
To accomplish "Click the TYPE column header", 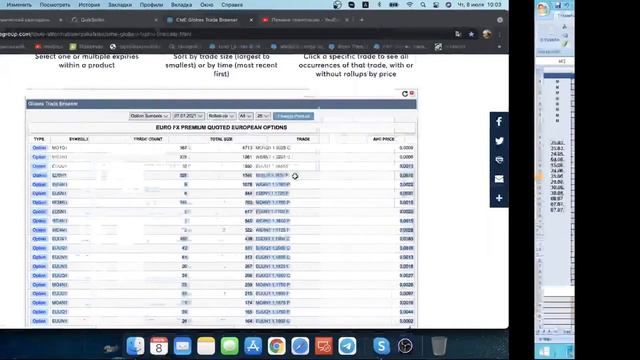I will (x=39, y=139).
